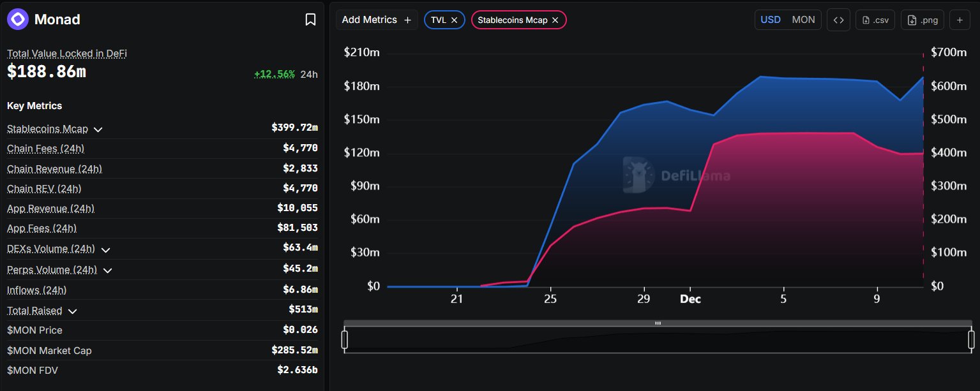Click the $MON Price value $0.026

(300, 330)
